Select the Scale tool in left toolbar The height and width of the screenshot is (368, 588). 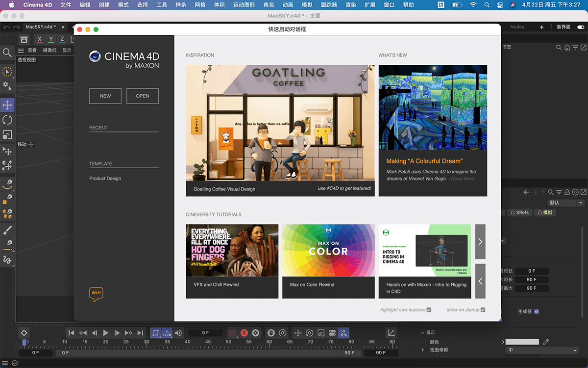pos(7,134)
